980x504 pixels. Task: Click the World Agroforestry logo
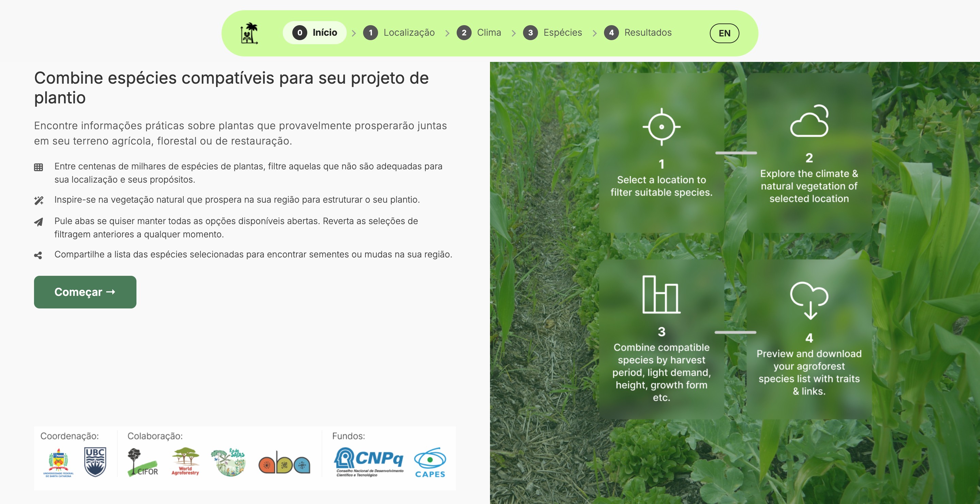tap(184, 462)
